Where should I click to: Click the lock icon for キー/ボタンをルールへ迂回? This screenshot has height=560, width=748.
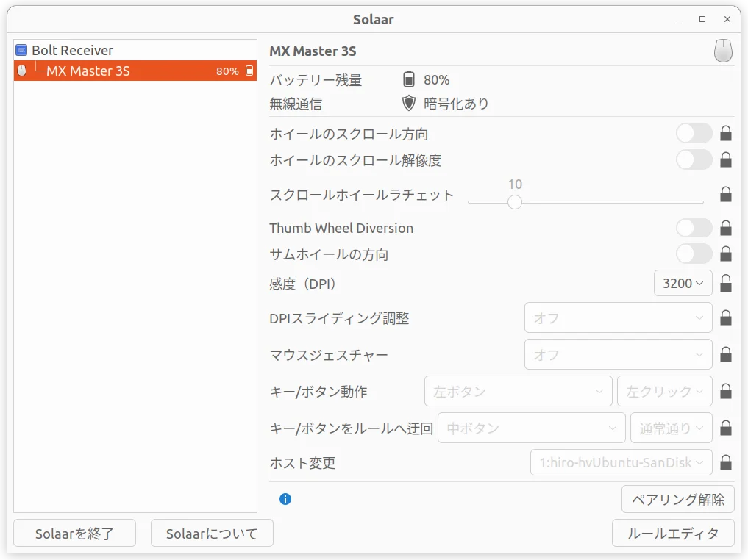point(726,428)
